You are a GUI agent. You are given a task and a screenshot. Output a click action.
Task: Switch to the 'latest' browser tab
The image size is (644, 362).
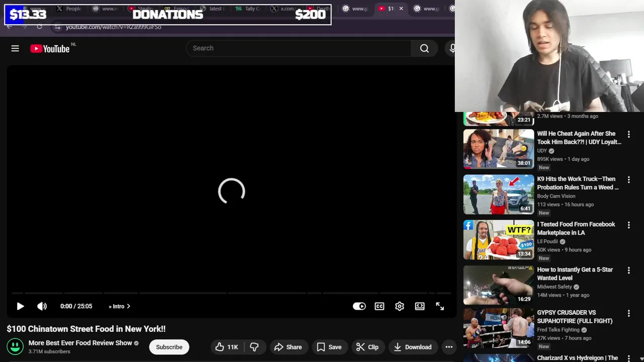[x=212, y=9]
